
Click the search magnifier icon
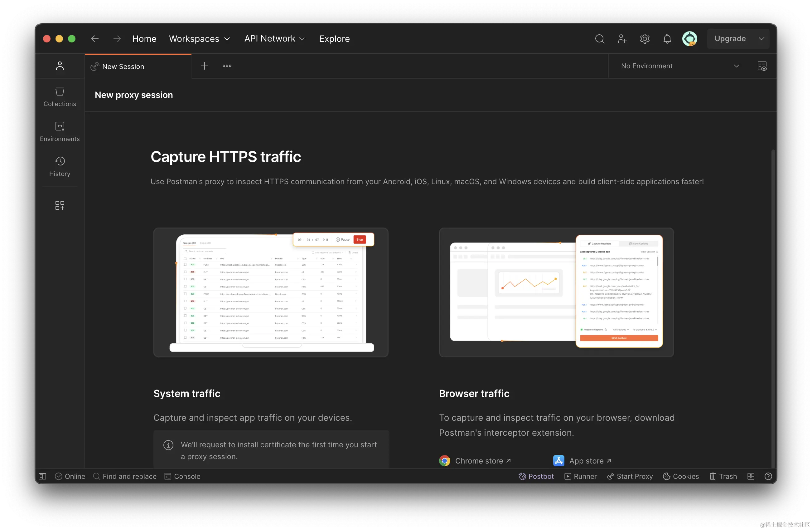(599, 39)
